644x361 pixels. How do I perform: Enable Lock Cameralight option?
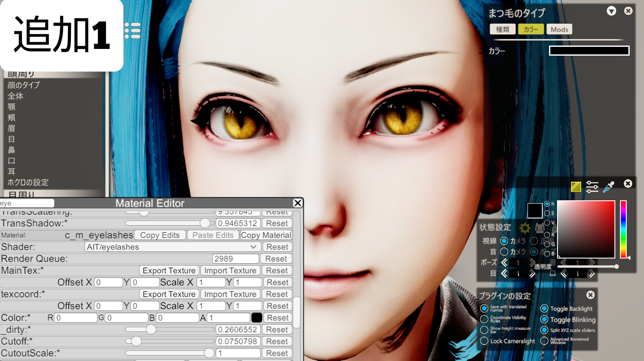pyautogui.click(x=484, y=341)
